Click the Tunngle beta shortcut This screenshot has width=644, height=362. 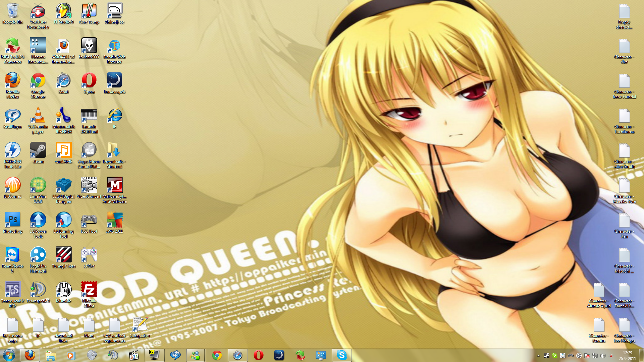[x=64, y=258]
